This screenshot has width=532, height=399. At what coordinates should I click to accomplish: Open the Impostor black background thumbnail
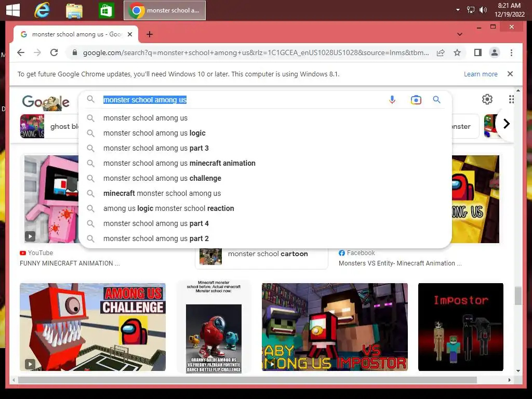tap(460, 327)
